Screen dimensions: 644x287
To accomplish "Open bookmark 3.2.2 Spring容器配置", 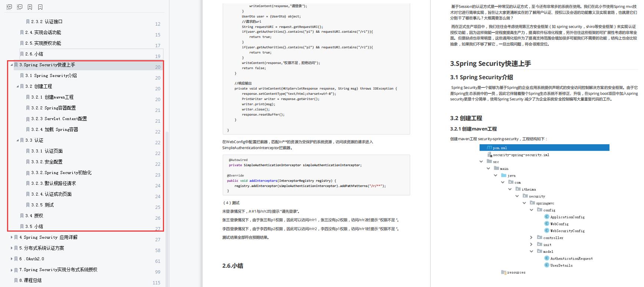I will [x=53, y=108].
